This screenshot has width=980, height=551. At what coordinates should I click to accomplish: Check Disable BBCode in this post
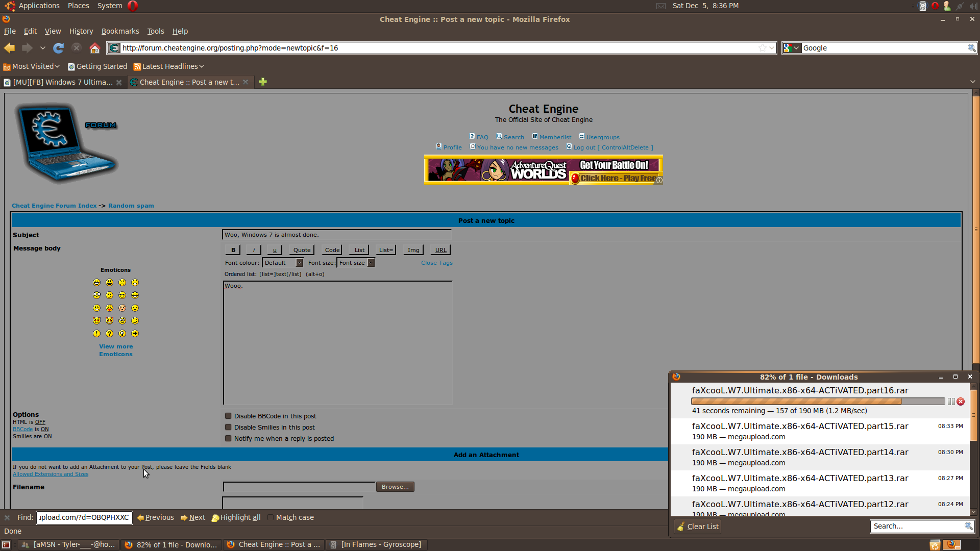228,415
